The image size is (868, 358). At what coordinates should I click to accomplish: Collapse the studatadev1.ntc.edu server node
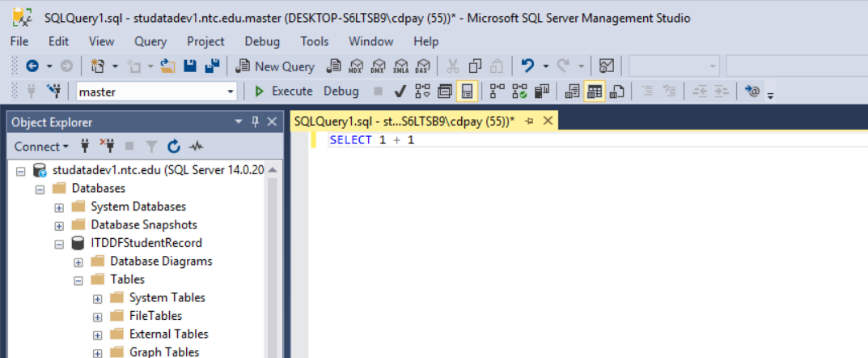[20, 171]
